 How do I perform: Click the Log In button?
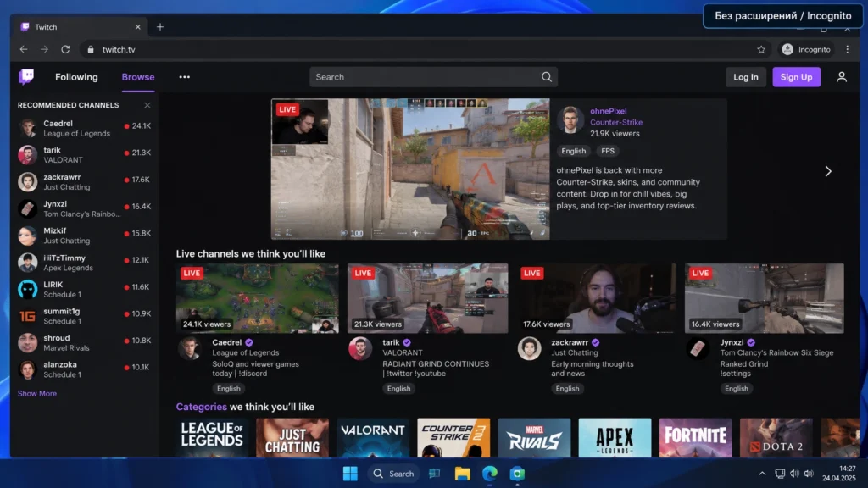(x=746, y=77)
